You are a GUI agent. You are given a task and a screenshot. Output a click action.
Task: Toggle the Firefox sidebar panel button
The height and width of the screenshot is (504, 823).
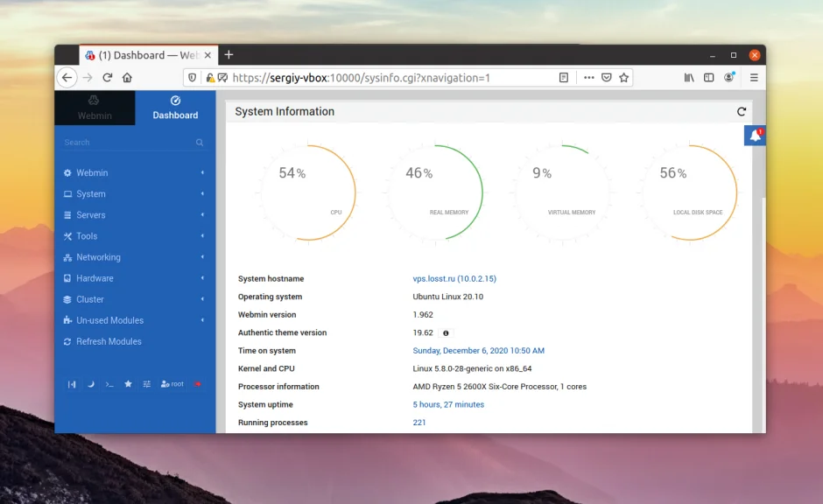(x=709, y=78)
